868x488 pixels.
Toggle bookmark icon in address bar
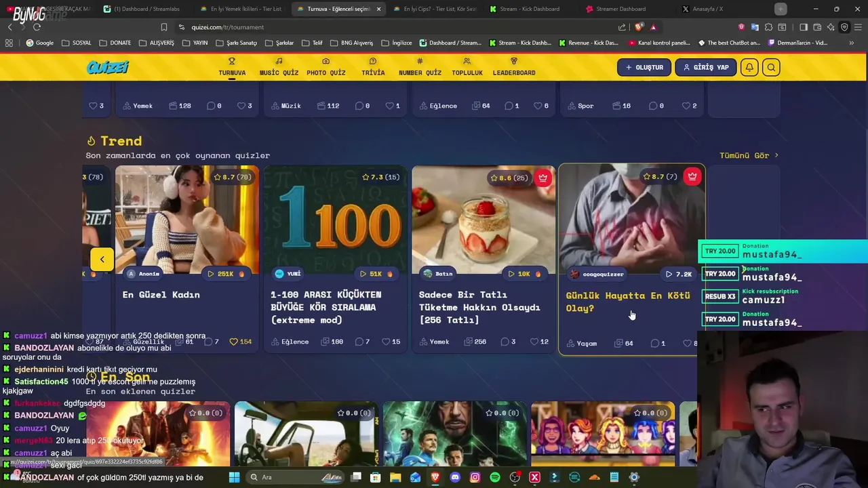pos(164,27)
